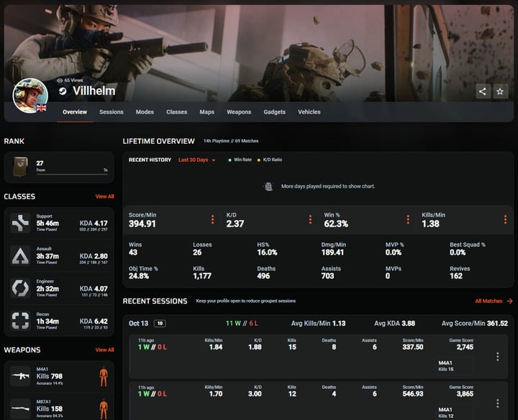Click View All in Classes section
Screen dimensions: 518x420
[104, 196]
